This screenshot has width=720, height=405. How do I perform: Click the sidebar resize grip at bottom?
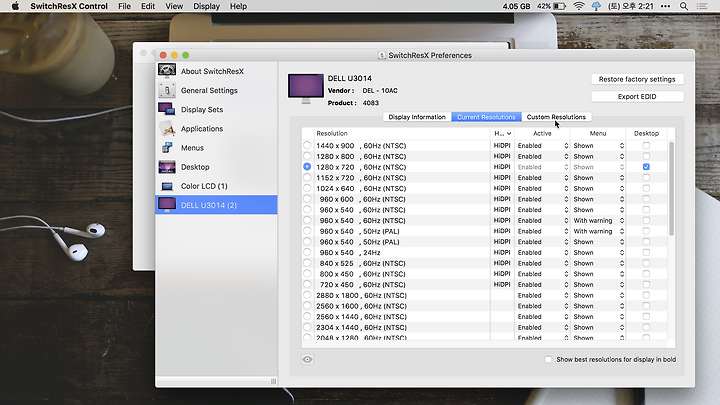click(273, 381)
